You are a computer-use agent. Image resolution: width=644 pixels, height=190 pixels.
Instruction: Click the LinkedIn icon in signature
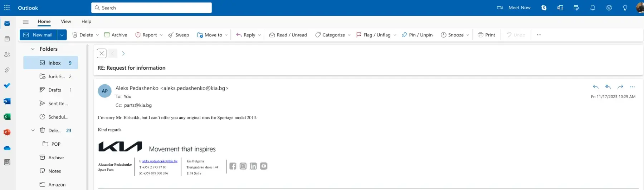click(x=253, y=166)
